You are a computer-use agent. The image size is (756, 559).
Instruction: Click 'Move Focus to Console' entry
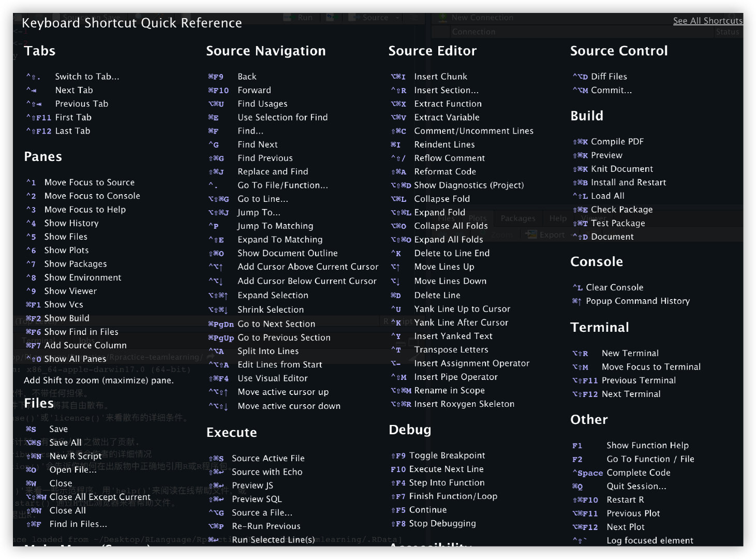(x=83, y=196)
